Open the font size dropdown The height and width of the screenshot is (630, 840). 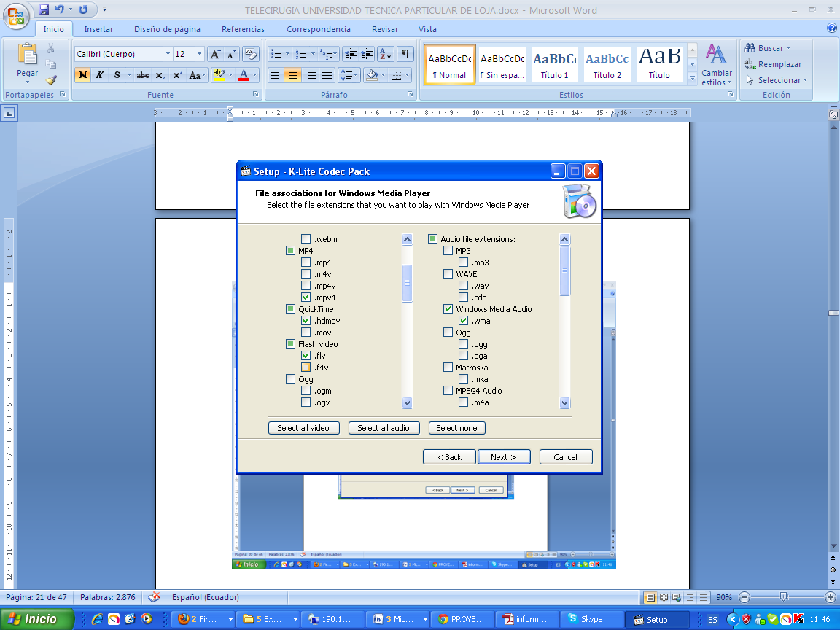pos(199,54)
